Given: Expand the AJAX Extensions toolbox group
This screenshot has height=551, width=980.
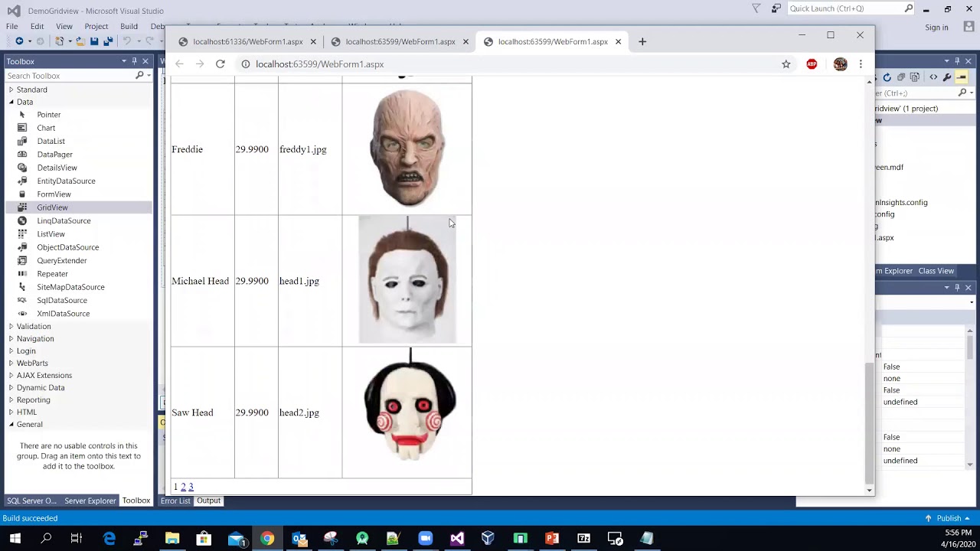Looking at the screenshot, I should pos(11,375).
